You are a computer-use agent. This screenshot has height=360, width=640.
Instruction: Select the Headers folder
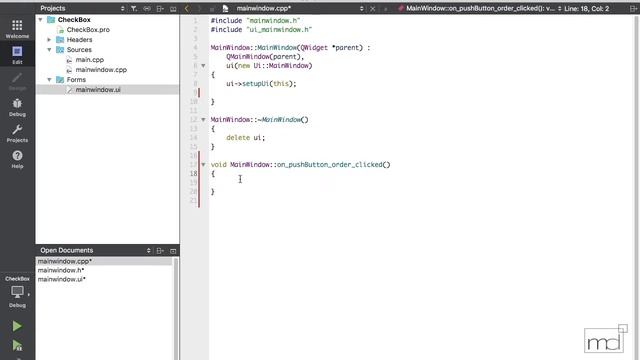pyautogui.click(x=79, y=40)
